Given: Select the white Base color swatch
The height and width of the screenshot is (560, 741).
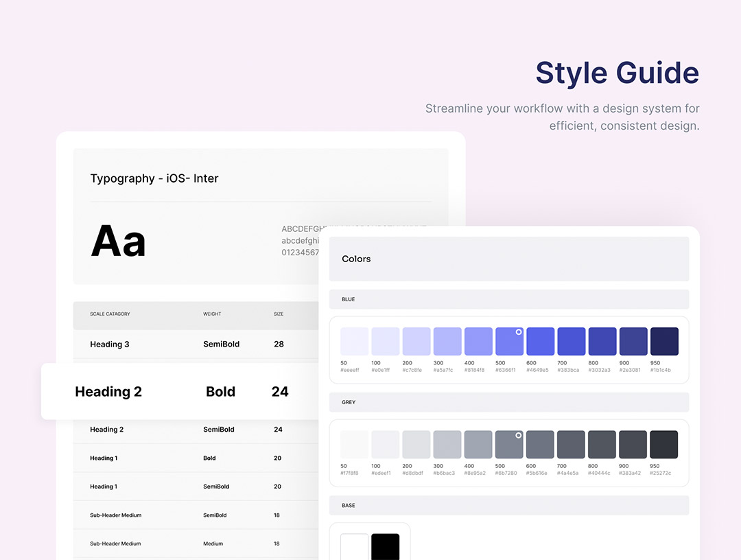Looking at the screenshot, I should (354, 546).
